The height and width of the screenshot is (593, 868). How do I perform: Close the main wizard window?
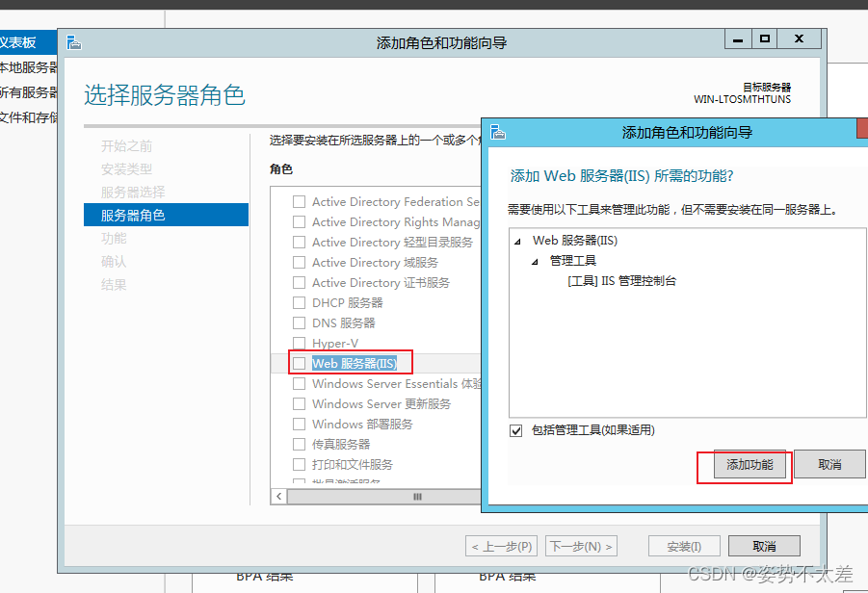click(799, 39)
